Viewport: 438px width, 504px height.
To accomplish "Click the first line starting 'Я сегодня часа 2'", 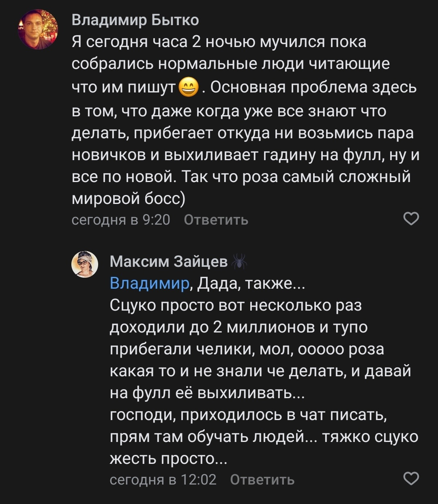I will point(219,42).
